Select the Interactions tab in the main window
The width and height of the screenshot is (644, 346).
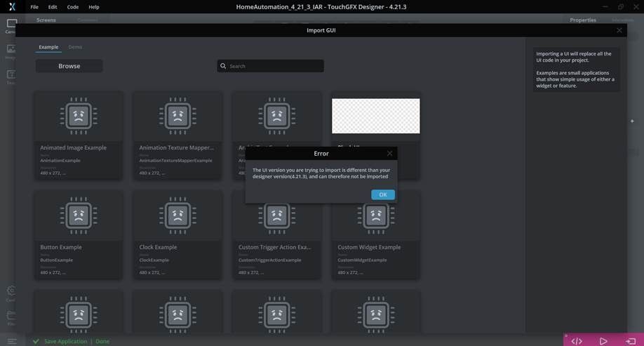(x=623, y=20)
